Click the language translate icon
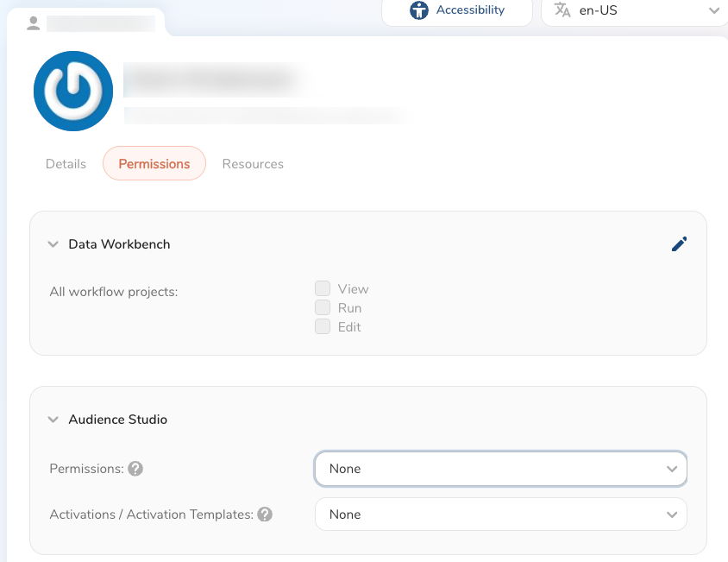The height and width of the screenshot is (562, 728). (x=562, y=10)
